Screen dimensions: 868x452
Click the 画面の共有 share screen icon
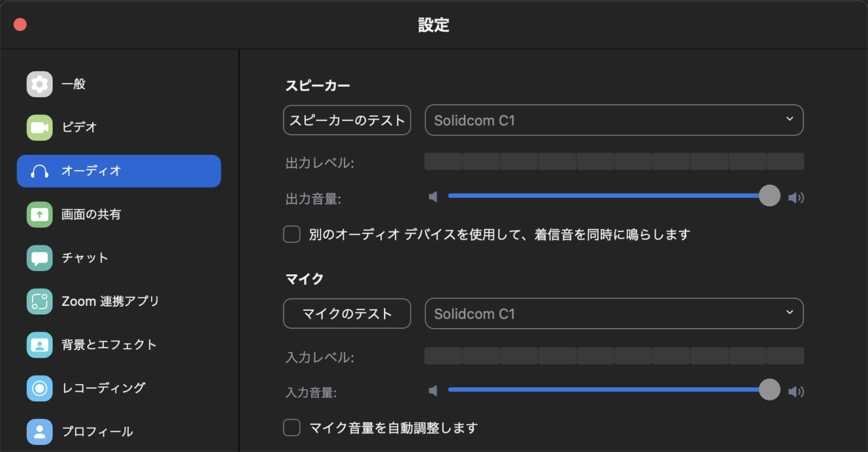tap(39, 214)
